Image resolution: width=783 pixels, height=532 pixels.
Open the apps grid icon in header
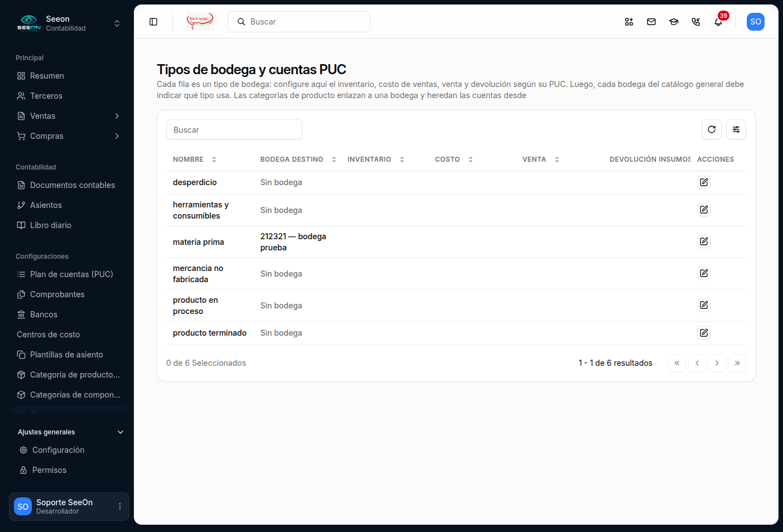(629, 22)
